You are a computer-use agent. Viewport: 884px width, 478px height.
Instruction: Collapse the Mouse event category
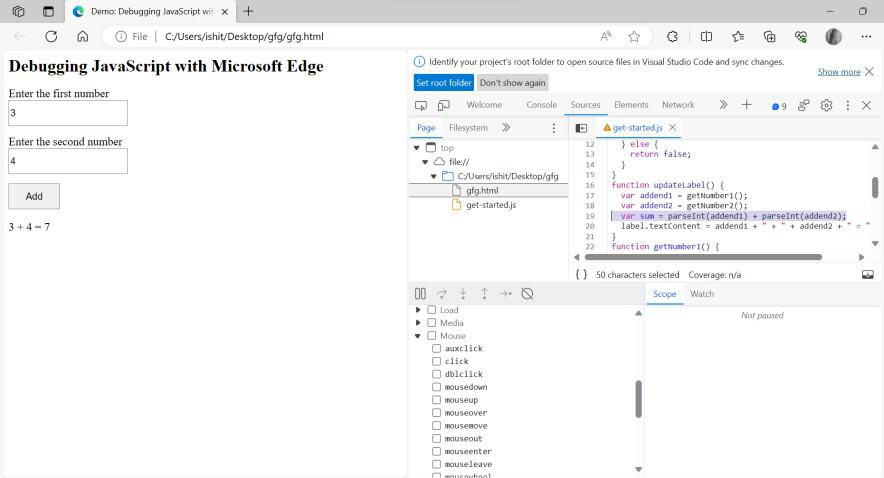pos(418,336)
